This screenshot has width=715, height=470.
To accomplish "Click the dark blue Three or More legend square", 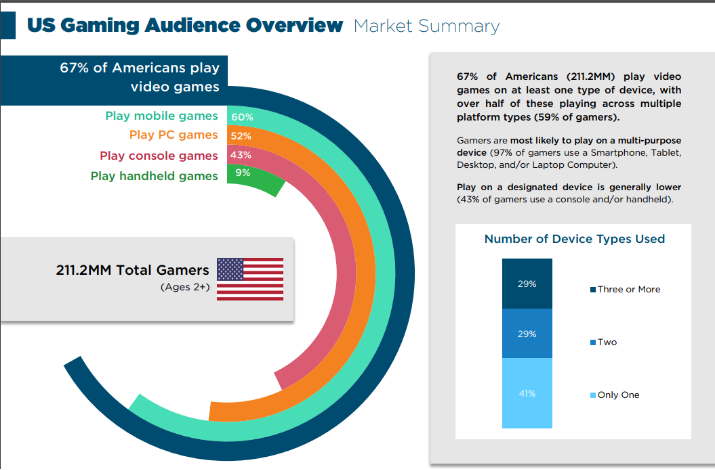I will (x=591, y=289).
